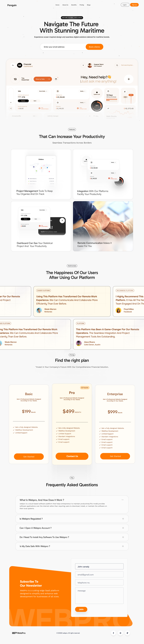Viewport: 144px width, 644px height.
Task: Click the System Lock icon tile
Action: coord(97,93)
